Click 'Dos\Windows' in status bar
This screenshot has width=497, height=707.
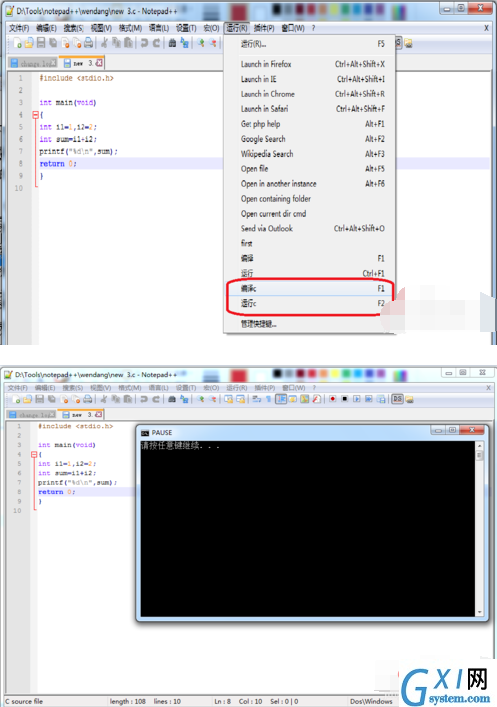click(371, 701)
